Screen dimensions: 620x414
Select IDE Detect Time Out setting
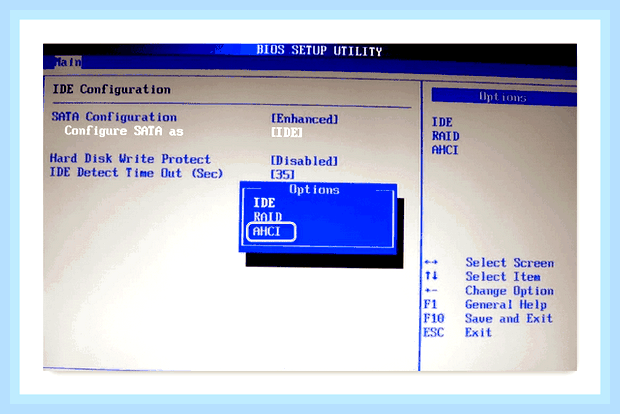(x=136, y=173)
